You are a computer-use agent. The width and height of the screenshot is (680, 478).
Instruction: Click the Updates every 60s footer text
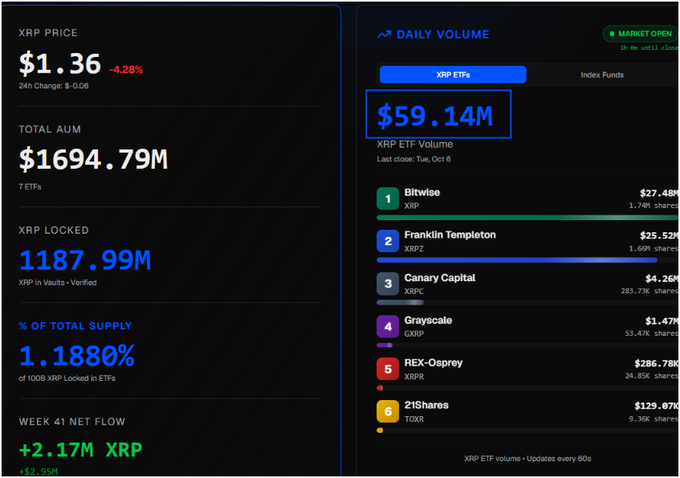[559, 458]
